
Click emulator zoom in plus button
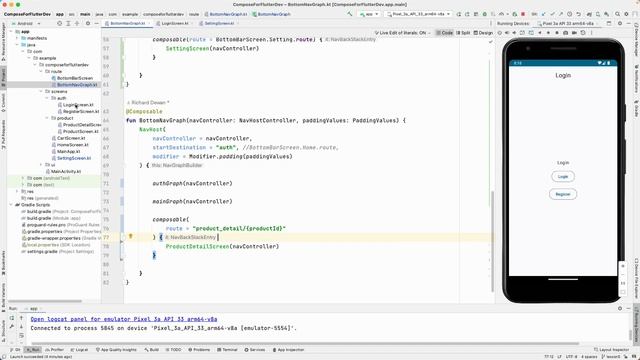pos(623,266)
